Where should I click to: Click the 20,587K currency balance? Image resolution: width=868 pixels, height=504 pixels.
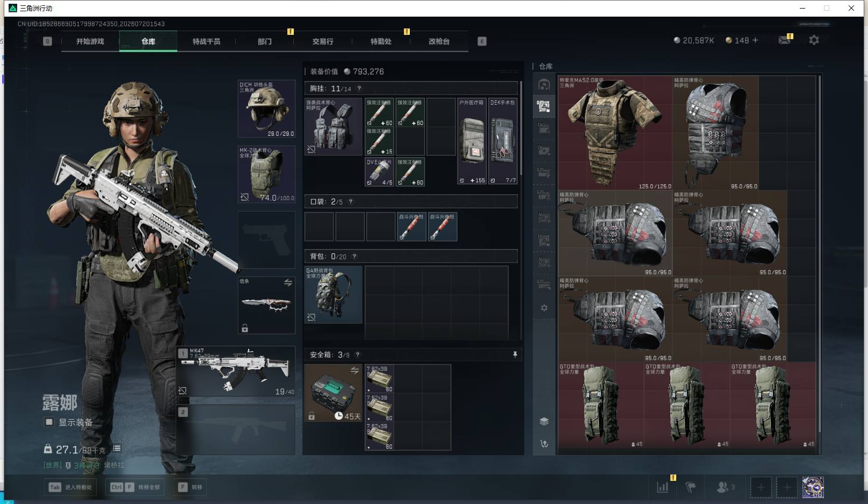(x=693, y=40)
